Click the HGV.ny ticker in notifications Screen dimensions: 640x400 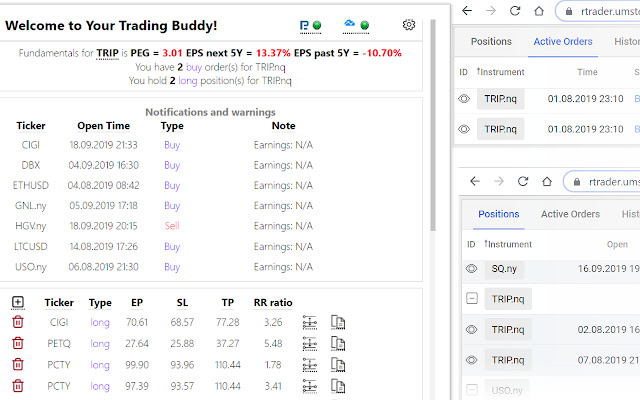tap(31, 226)
